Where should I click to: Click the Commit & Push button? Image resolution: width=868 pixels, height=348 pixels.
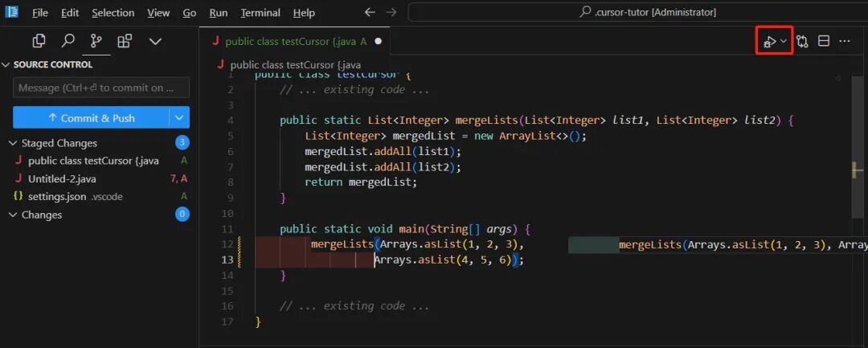(x=91, y=118)
